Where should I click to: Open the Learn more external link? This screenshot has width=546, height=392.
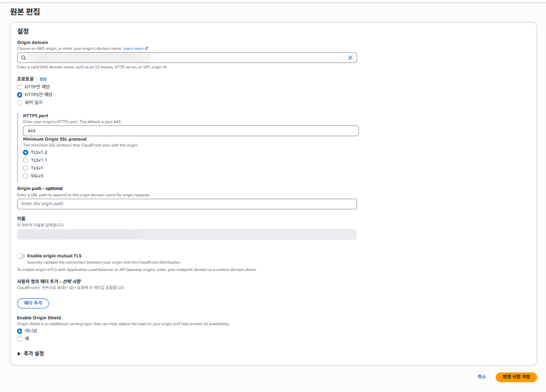coord(135,49)
